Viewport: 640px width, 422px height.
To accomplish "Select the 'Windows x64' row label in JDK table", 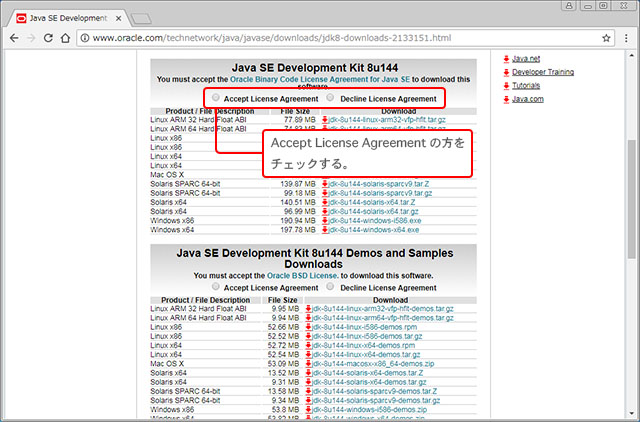I will pyautogui.click(x=172, y=230).
